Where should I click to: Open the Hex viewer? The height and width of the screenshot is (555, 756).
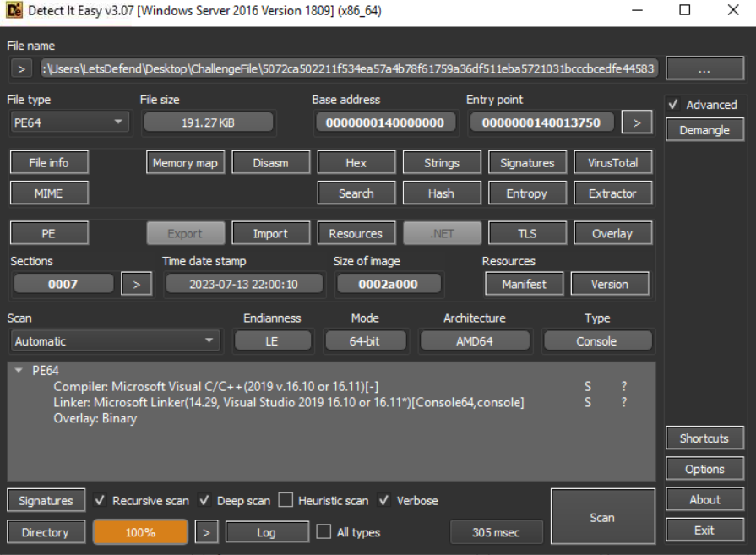356,163
